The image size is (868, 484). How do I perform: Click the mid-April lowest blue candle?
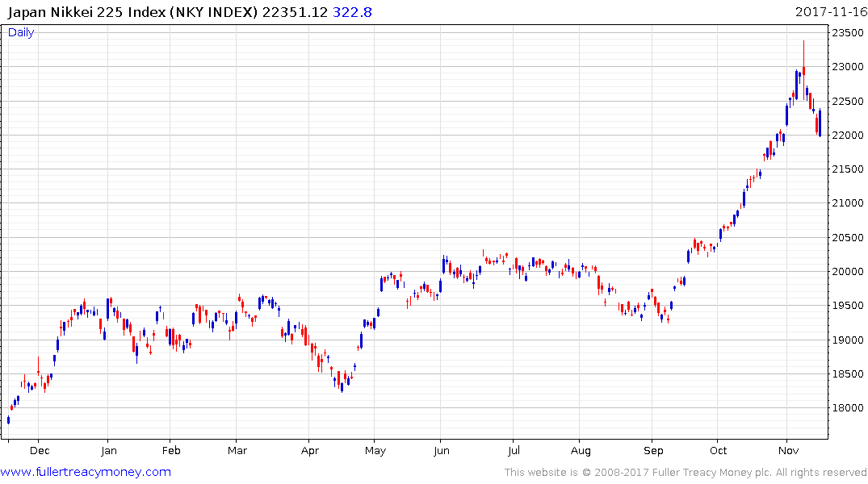342,387
